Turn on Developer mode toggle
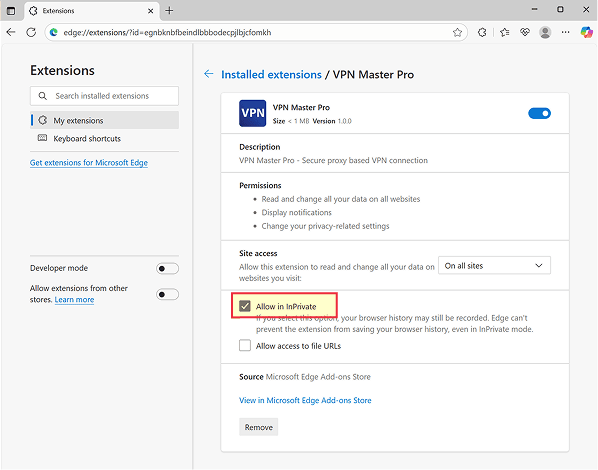 tap(167, 269)
